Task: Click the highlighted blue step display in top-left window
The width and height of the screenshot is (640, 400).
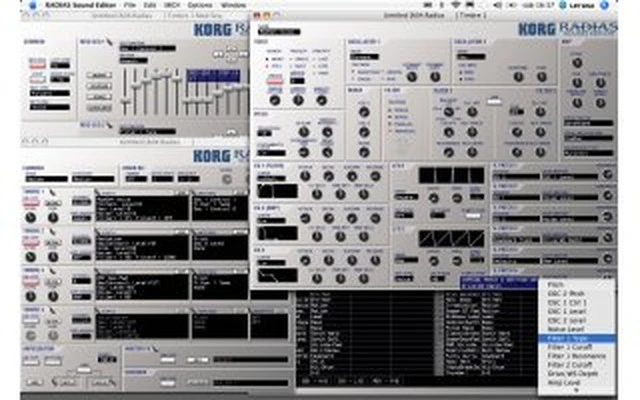Action: (x=213, y=76)
